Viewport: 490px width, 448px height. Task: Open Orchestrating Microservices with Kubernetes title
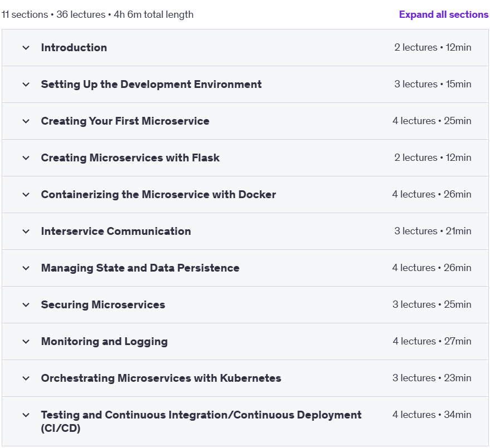point(161,378)
